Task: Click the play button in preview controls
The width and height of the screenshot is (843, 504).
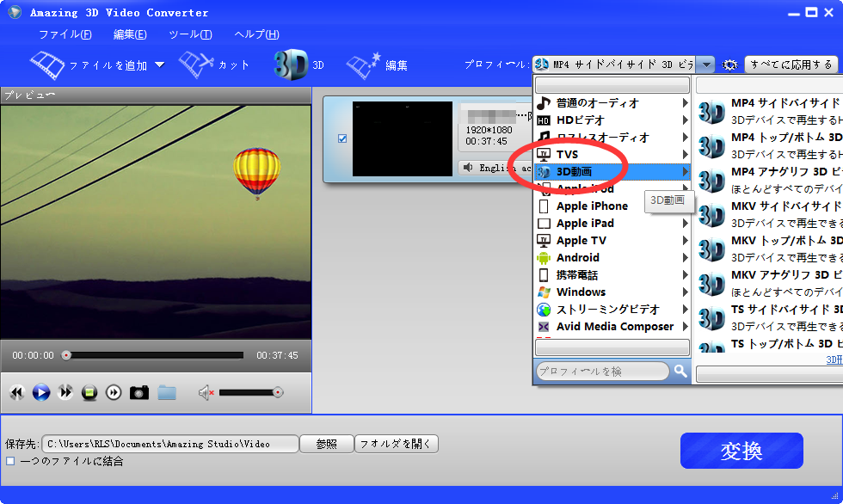Action: pyautogui.click(x=40, y=392)
